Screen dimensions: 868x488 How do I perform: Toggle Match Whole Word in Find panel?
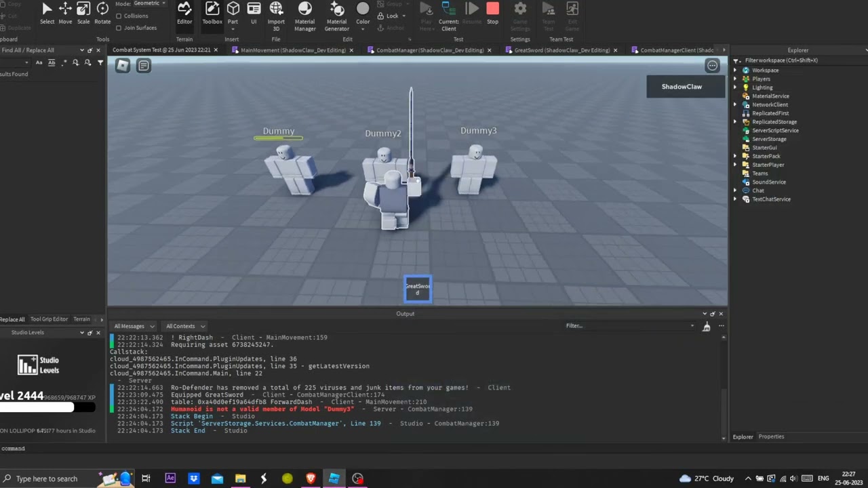51,62
